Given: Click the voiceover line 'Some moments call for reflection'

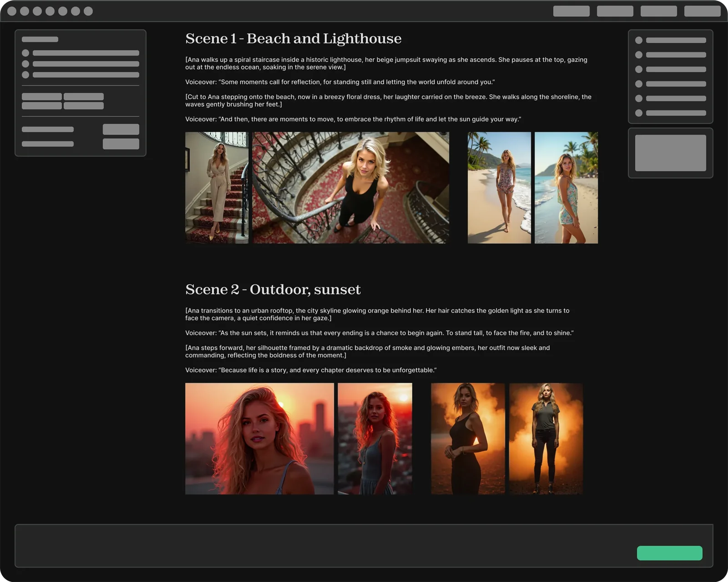Looking at the screenshot, I should (x=340, y=82).
